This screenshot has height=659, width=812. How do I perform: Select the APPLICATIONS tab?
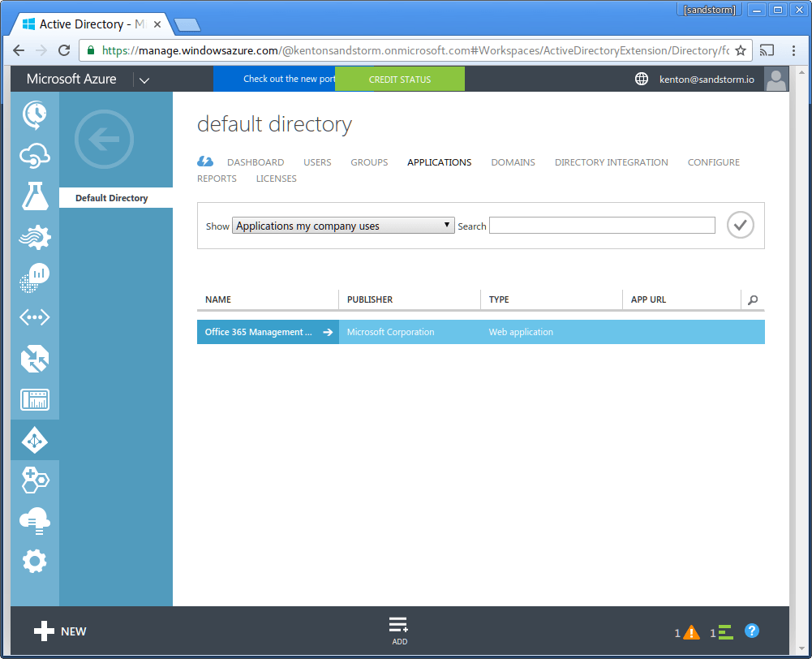pyautogui.click(x=439, y=162)
